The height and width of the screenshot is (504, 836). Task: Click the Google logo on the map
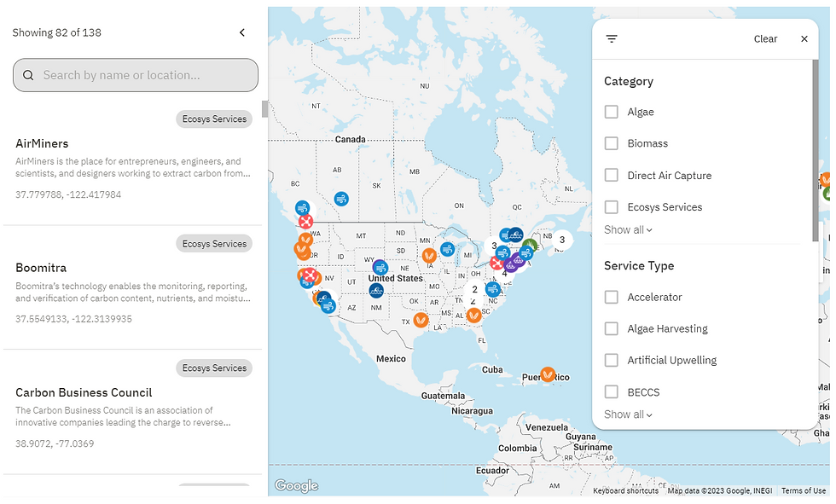tap(297, 485)
